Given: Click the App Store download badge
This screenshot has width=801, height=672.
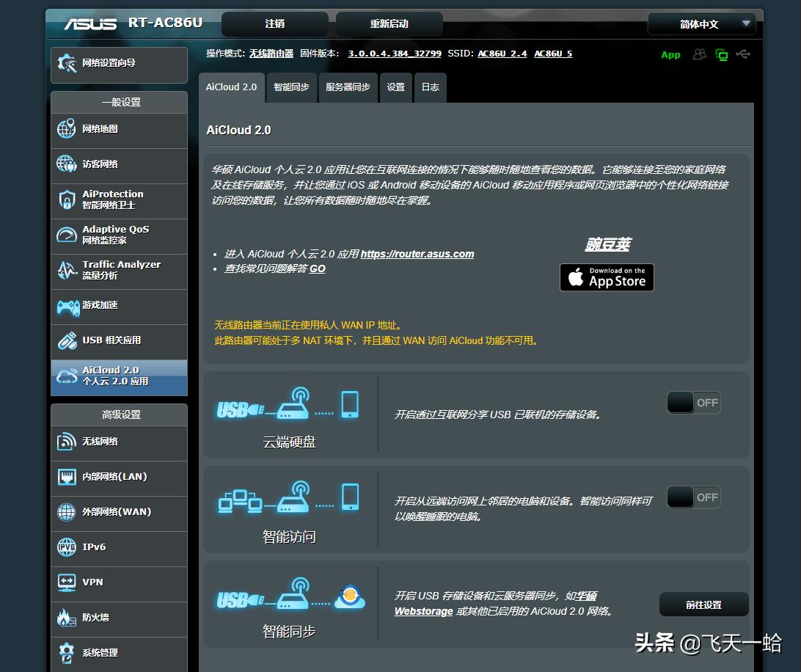Looking at the screenshot, I should (607, 277).
